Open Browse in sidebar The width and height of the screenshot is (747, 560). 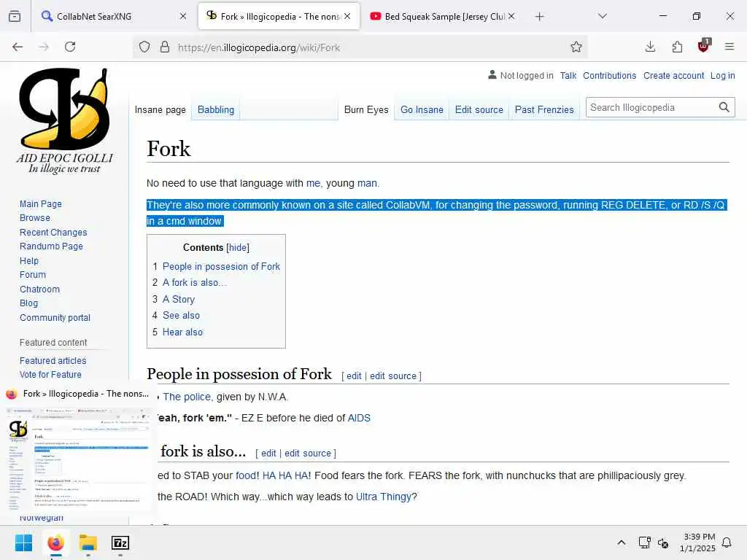coord(35,217)
